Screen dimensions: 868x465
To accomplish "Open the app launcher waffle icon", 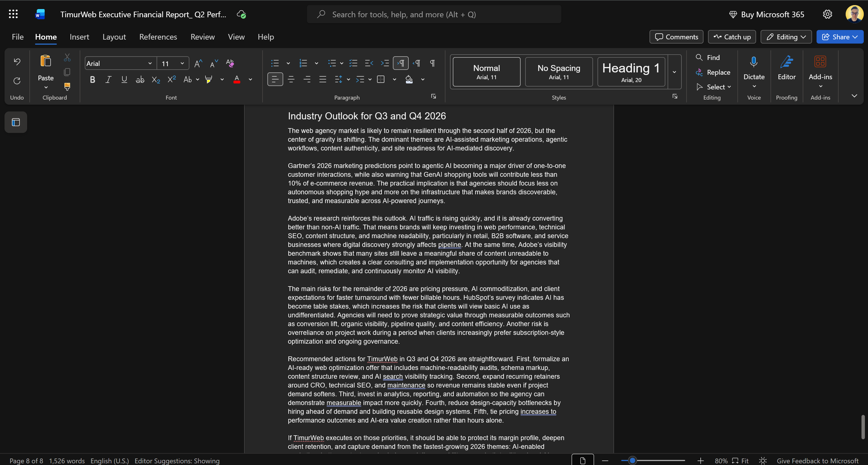I will [x=13, y=14].
